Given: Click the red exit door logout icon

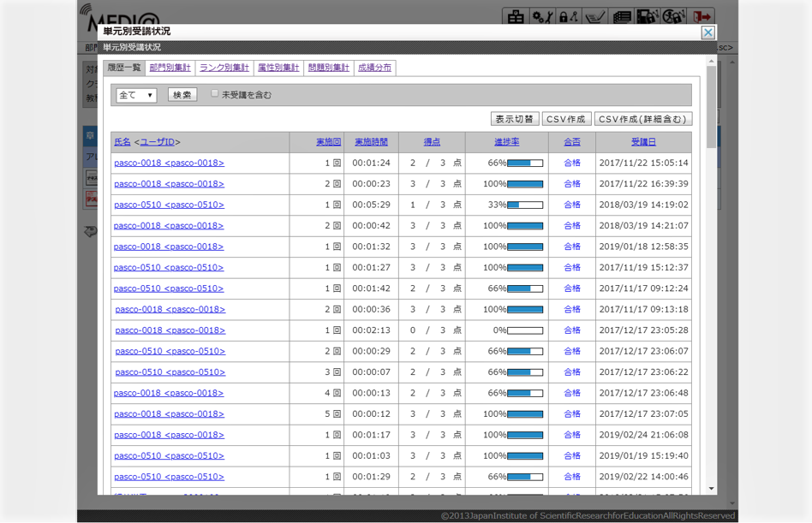Looking at the screenshot, I should (x=702, y=16).
